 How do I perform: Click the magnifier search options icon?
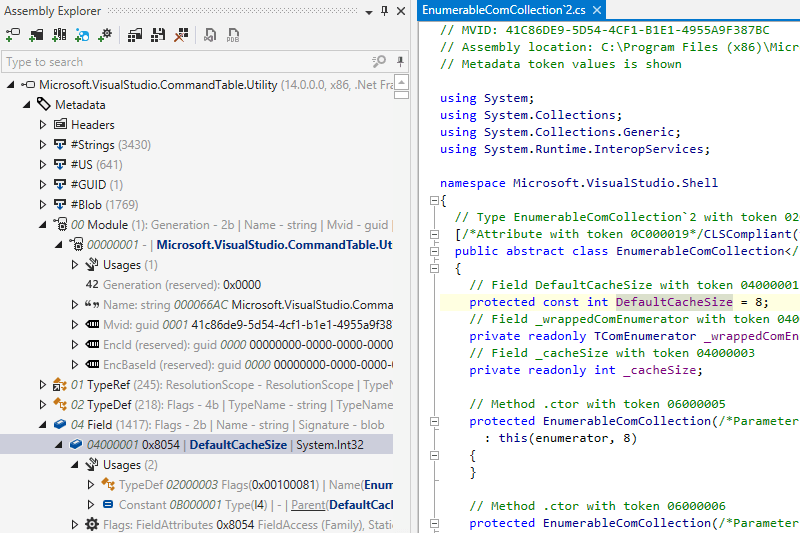(379, 62)
